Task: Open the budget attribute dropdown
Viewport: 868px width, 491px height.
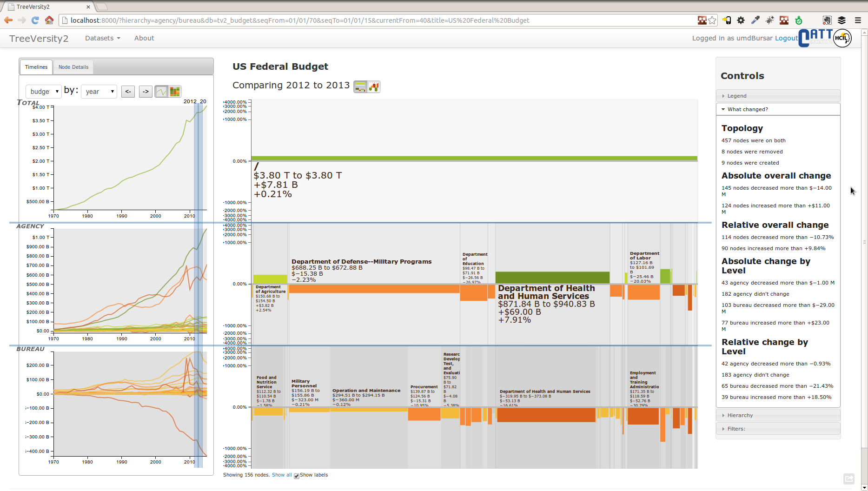Action: [x=43, y=92]
